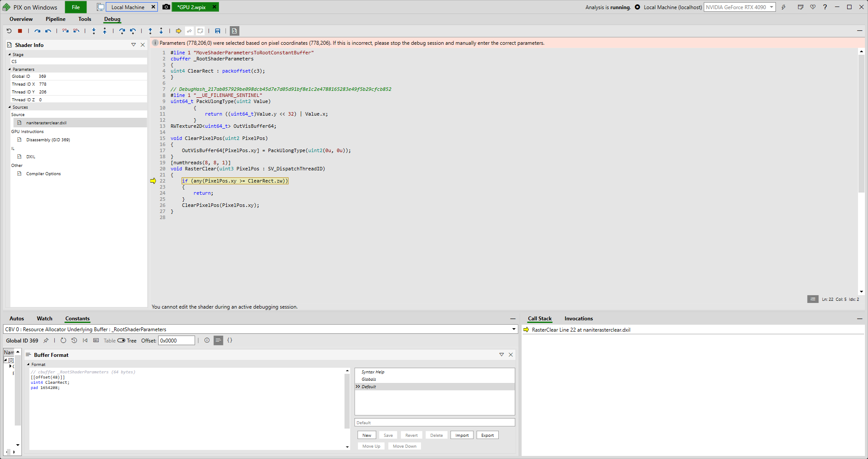868x459 pixels.
Task: Open the Buffer Format panel options triangle
Action: coord(501,355)
